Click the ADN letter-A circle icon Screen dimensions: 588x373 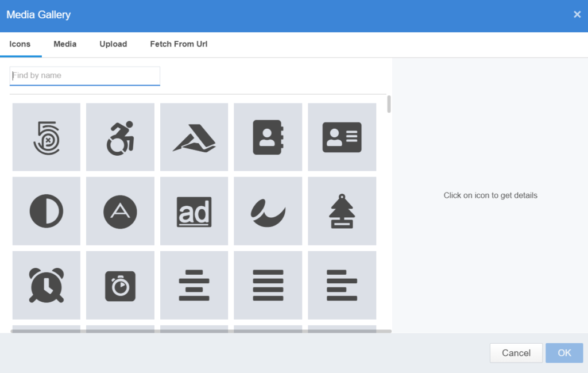click(x=120, y=211)
